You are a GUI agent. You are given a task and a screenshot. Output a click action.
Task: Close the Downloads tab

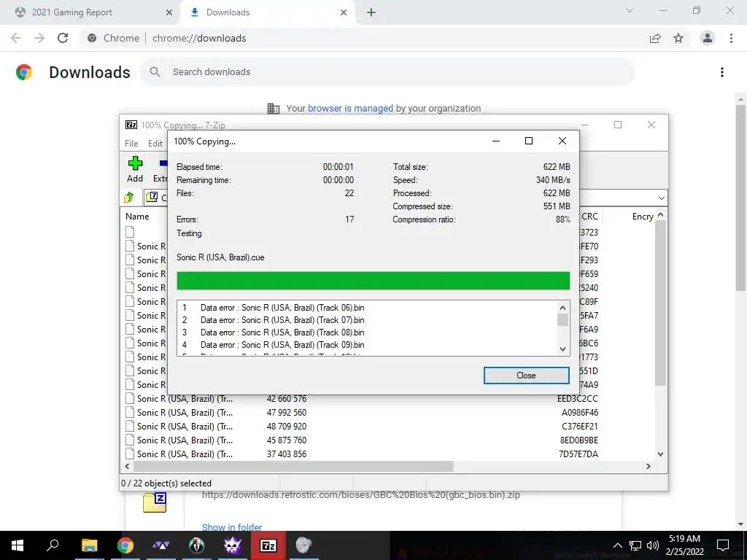click(344, 12)
